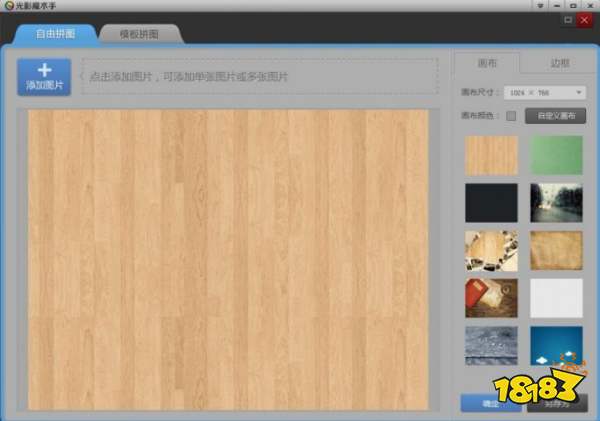Viewport: 600px width, 421px height.
Task: Pick the rainy street scene background
Action: click(556, 202)
